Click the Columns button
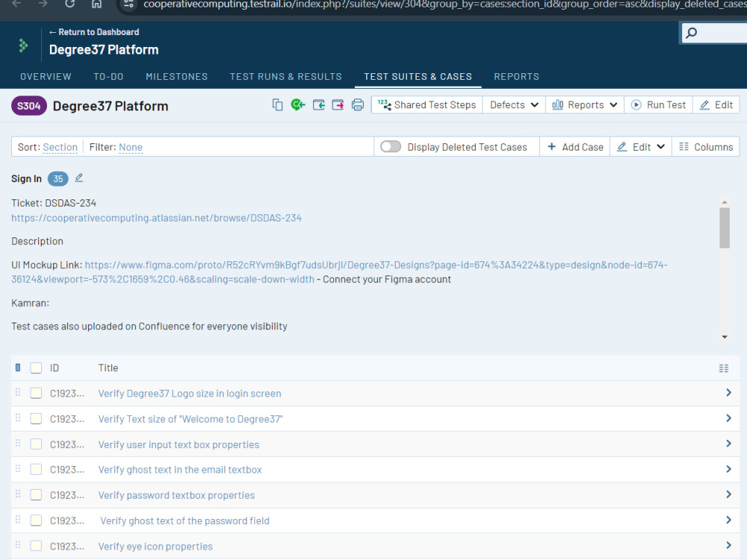The height and width of the screenshot is (560, 747). 706,146
